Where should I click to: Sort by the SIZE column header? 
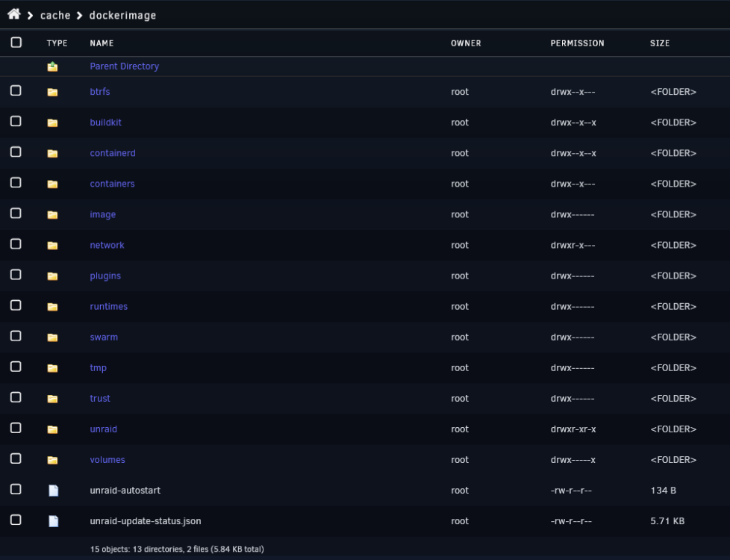pyautogui.click(x=660, y=43)
